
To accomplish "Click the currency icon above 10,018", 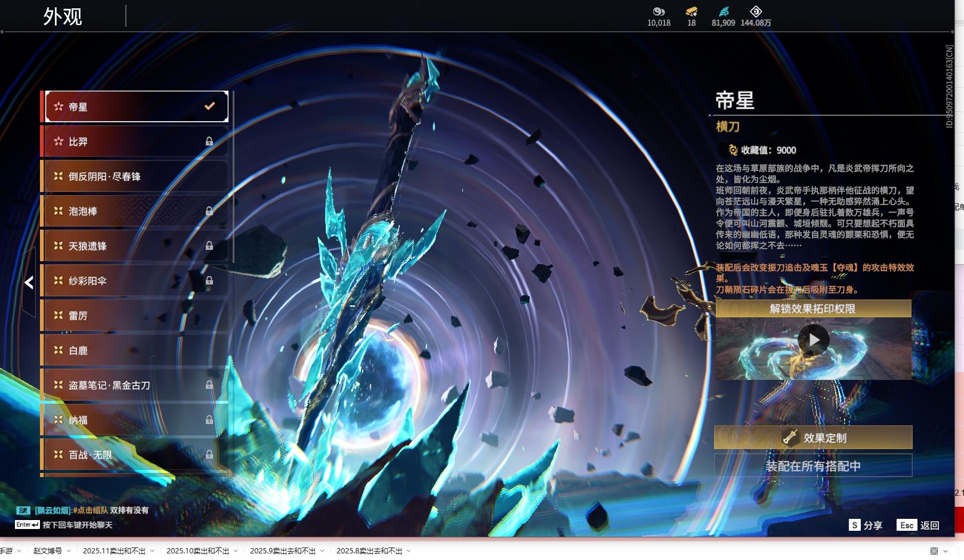I will click(659, 11).
